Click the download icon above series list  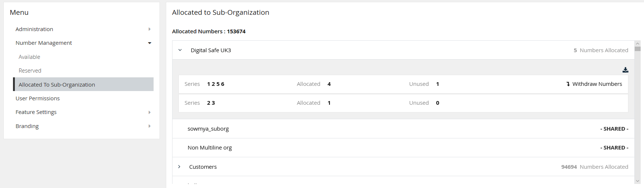point(625,70)
